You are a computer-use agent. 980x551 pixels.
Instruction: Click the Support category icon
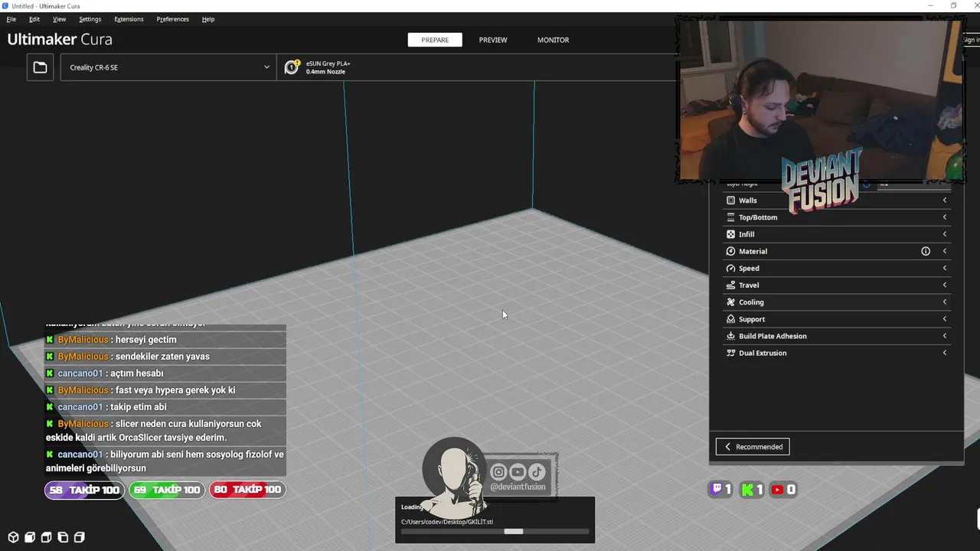730,319
